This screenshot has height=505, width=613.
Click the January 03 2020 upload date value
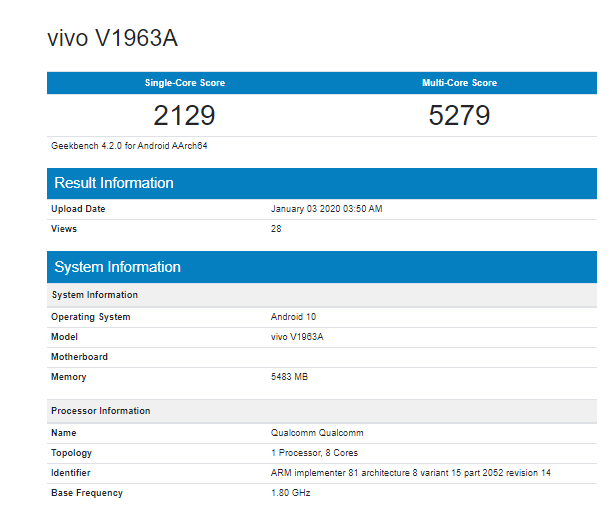[x=326, y=209]
